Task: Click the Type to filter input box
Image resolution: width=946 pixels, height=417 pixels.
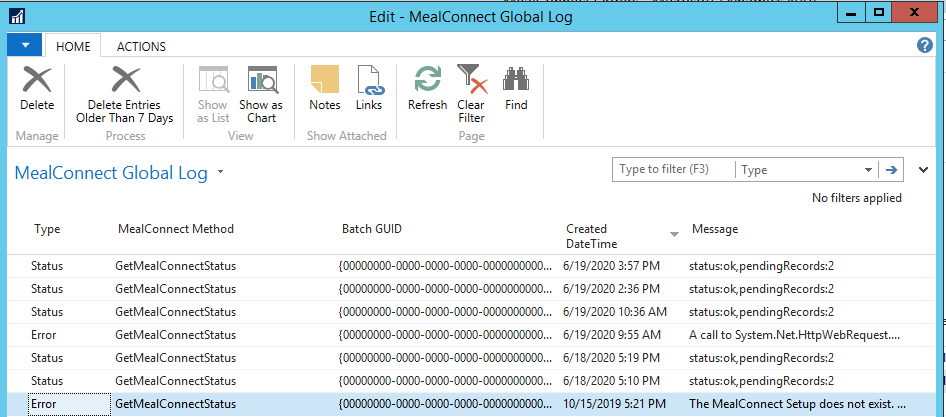Action: pyautogui.click(x=673, y=170)
